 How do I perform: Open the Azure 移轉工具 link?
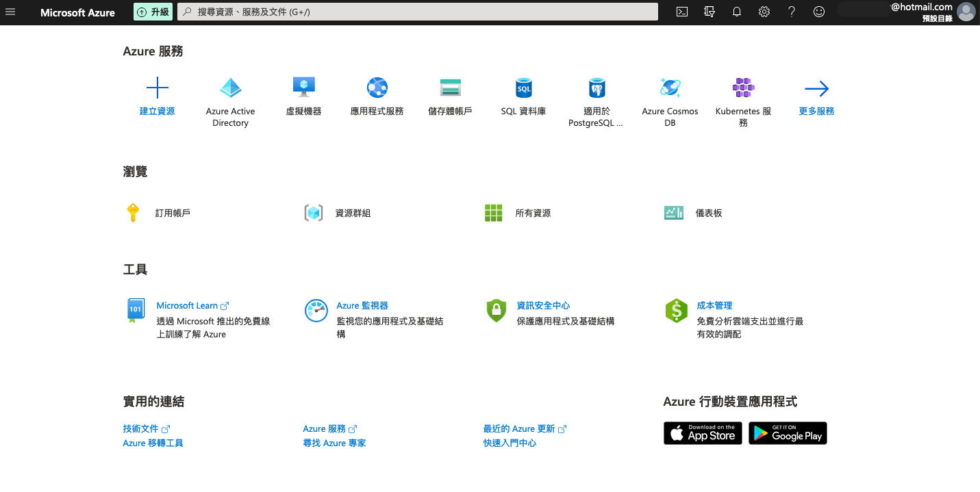click(153, 443)
